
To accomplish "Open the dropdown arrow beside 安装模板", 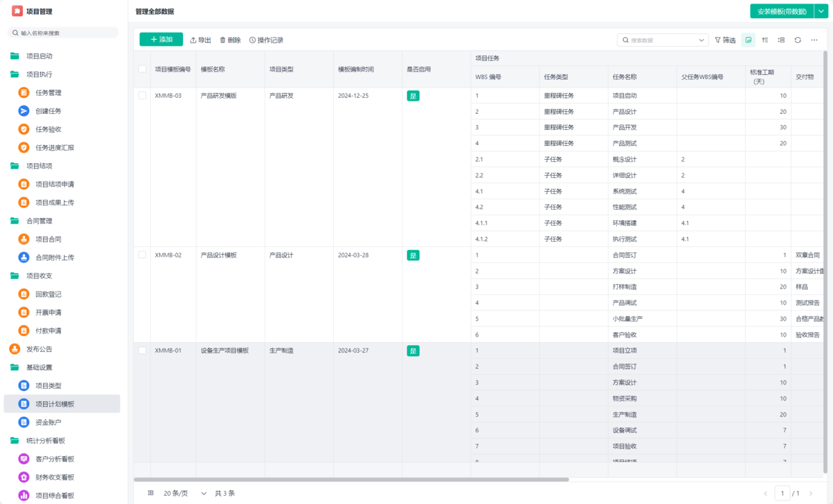I will pos(821,11).
